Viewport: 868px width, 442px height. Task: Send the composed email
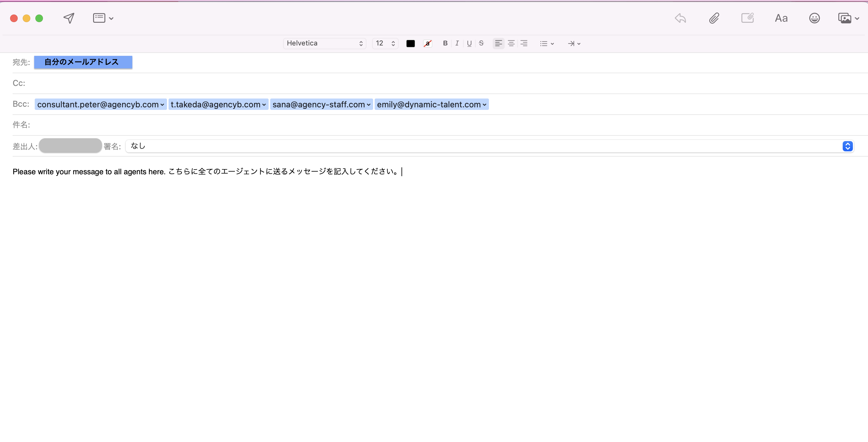pos(68,18)
